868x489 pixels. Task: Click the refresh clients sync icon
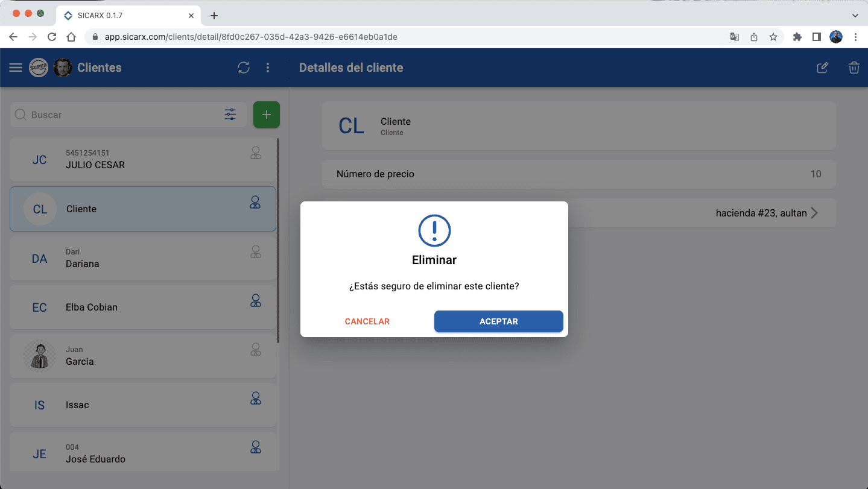(x=244, y=68)
